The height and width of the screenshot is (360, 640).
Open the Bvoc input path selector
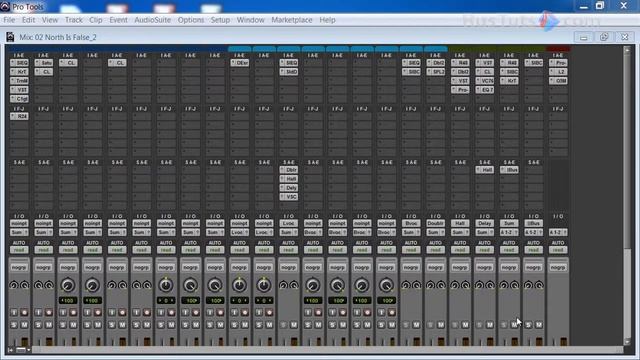(411, 224)
